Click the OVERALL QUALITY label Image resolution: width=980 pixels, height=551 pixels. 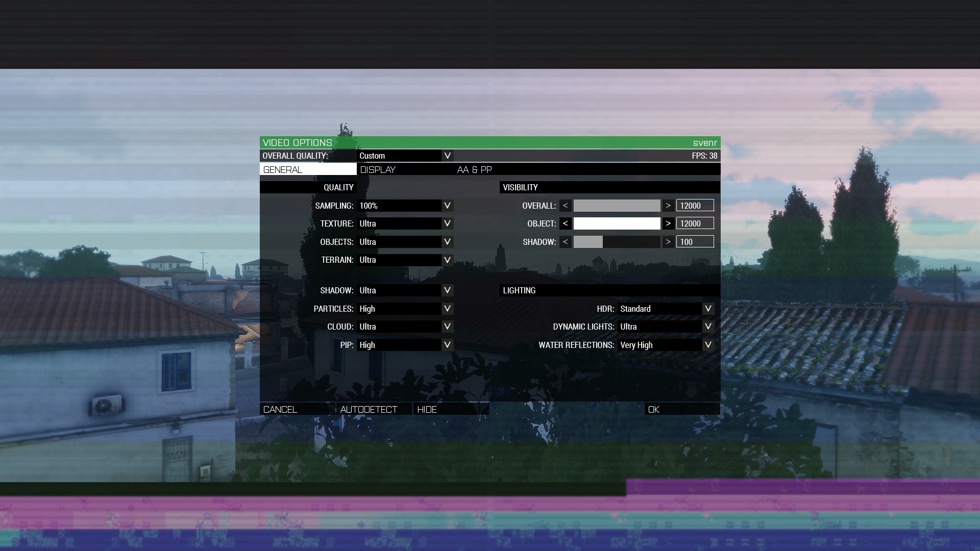[295, 156]
